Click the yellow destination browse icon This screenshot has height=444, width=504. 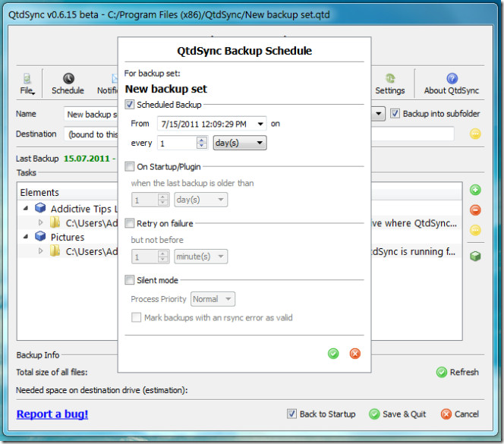(x=475, y=134)
